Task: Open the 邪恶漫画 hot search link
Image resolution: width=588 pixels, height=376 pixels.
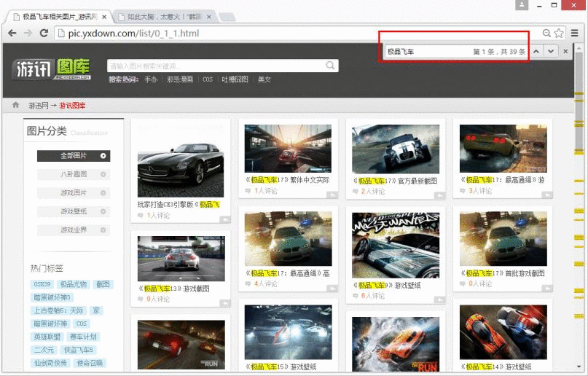Action: click(180, 79)
